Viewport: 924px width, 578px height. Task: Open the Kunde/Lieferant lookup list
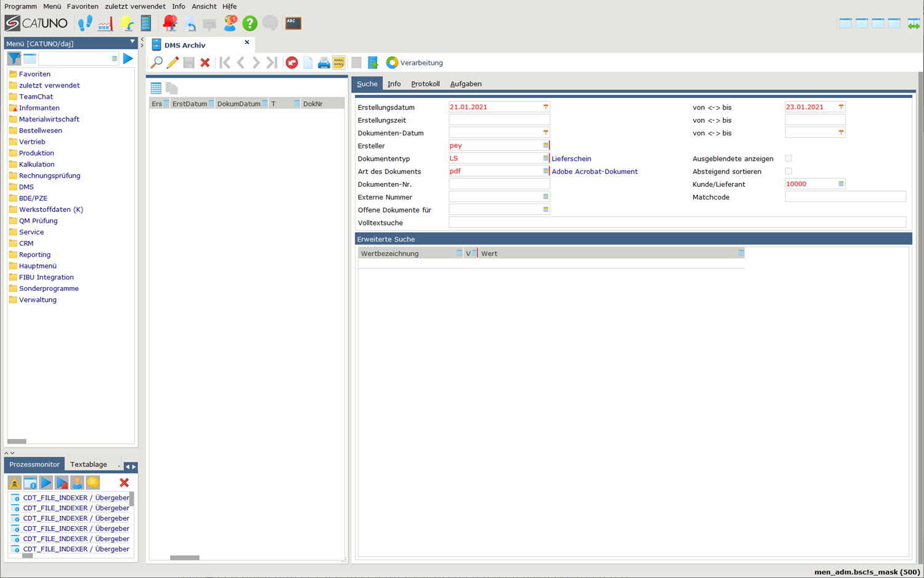click(x=841, y=184)
